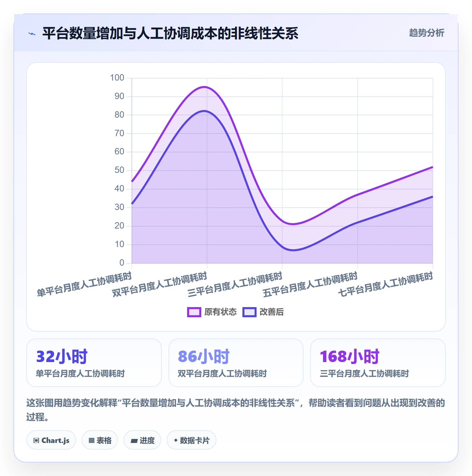Open the 32小时 stat card

coord(94,363)
